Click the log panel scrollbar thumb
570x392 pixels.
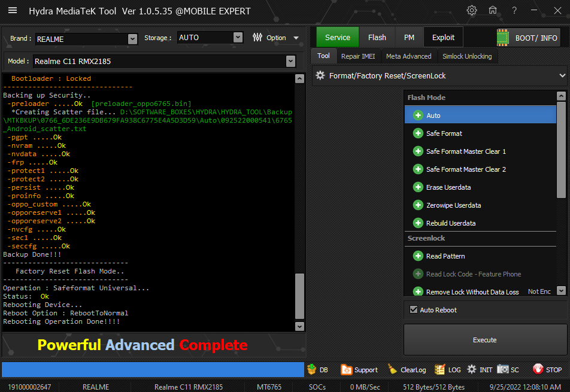299,296
